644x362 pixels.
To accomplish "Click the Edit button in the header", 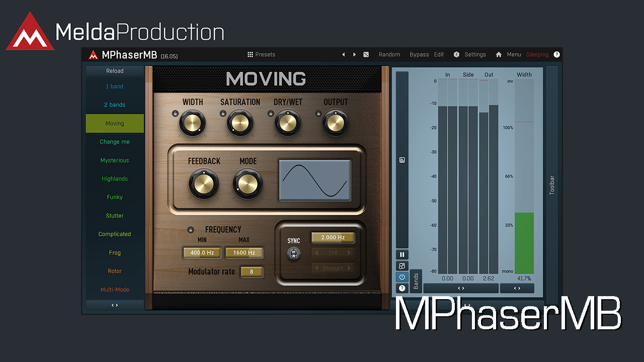I will coord(439,54).
